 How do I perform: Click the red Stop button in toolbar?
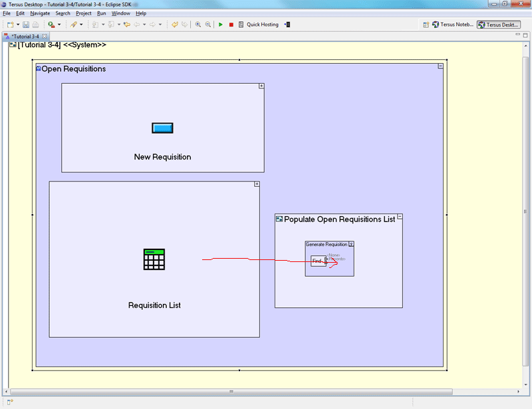(231, 25)
